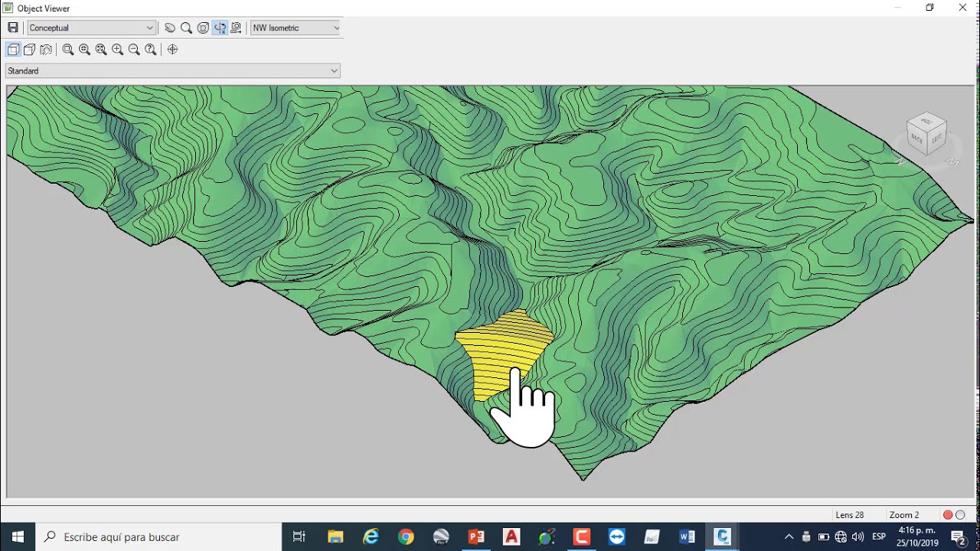980x551 pixels.
Task: Open the Windows Start menu
Action: point(18,537)
